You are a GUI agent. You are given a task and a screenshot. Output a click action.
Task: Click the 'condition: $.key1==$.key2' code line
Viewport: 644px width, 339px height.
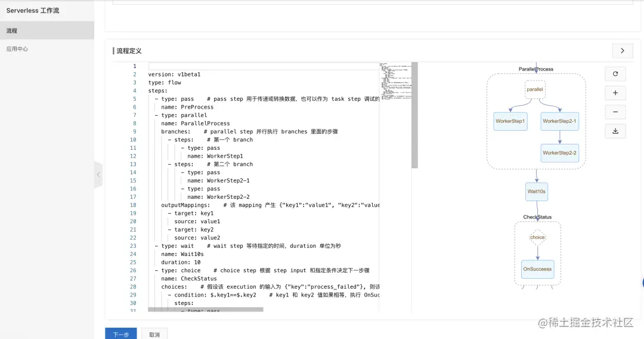pos(215,295)
